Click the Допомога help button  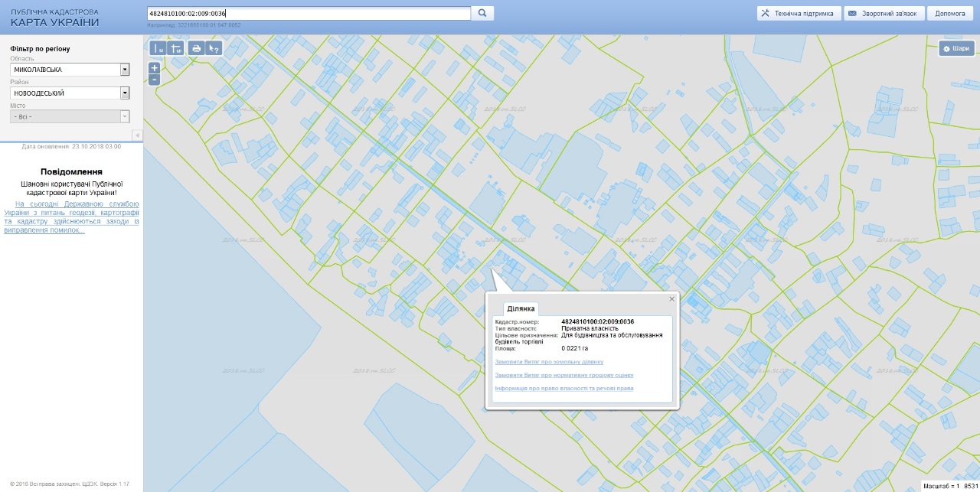pyautogui.click(x=950, y=14)
